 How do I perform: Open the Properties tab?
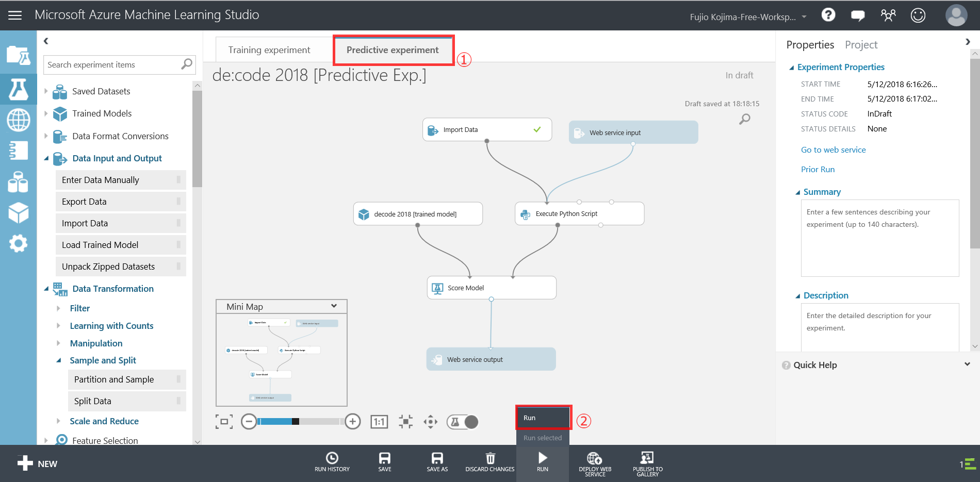click(x=810, y=45)
